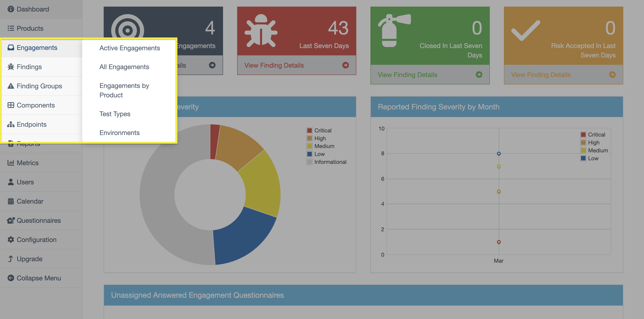Click the Collapse Menu arrow icon
644x319 pixels.
pos(11,278)
